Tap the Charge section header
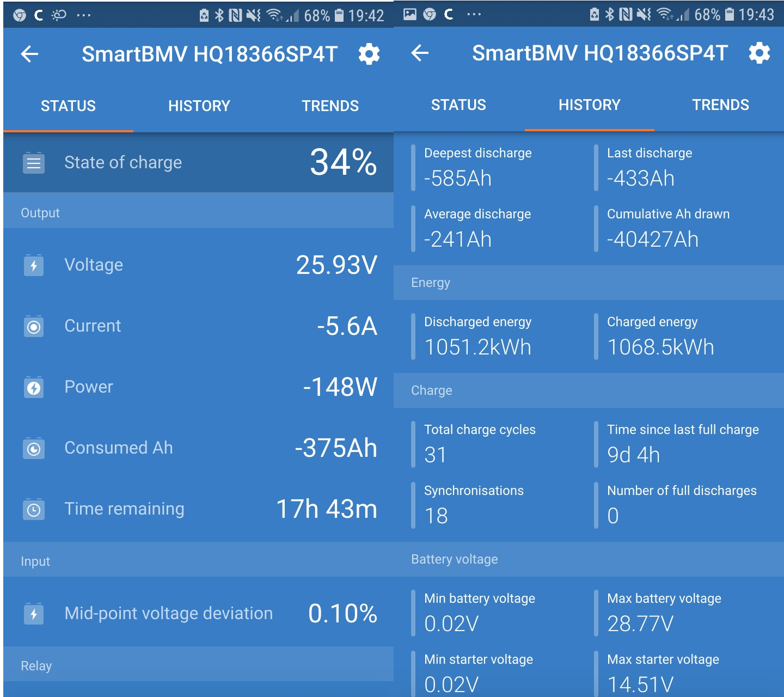This screenshot has width=784, height=697. click(589, 390)
